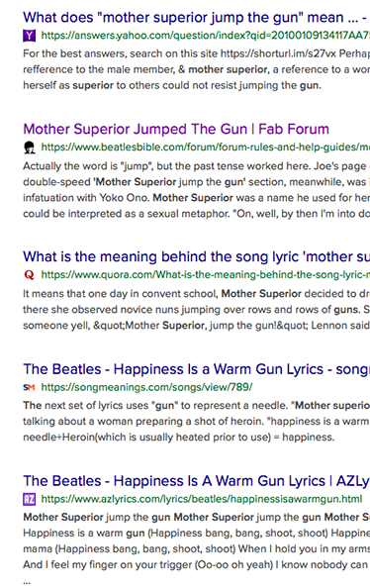The height and width of the screenshot is (588, 370).
Task: Click the songmeanings.com/songs/view/789 URL
Action: point(146,387)
